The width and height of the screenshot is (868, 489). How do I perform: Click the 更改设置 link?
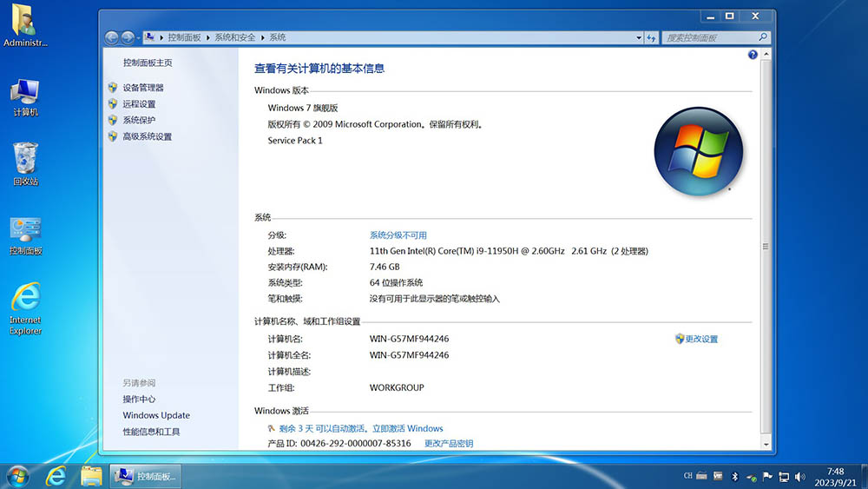(701, 339)
